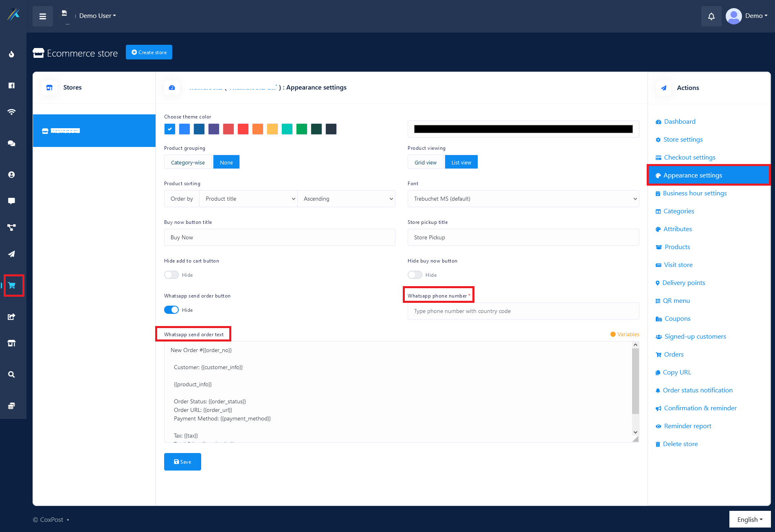Select the orange theme color swatch

point(258,129)
